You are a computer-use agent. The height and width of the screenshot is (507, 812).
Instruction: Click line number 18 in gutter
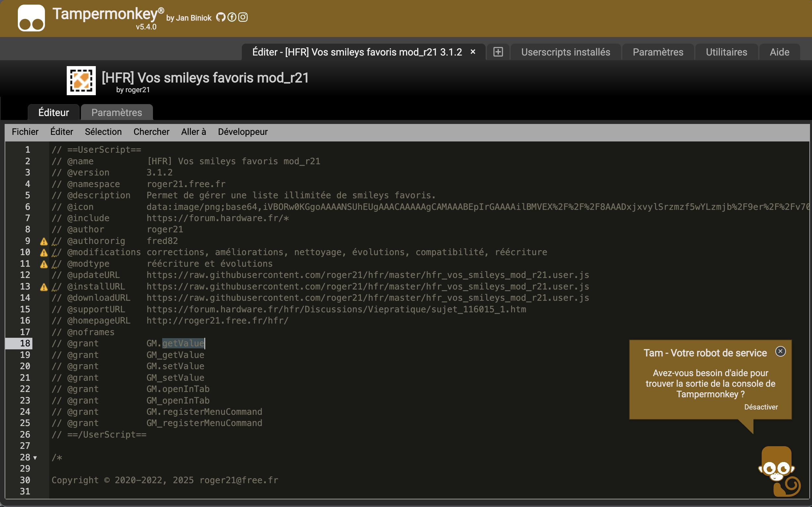25,343
